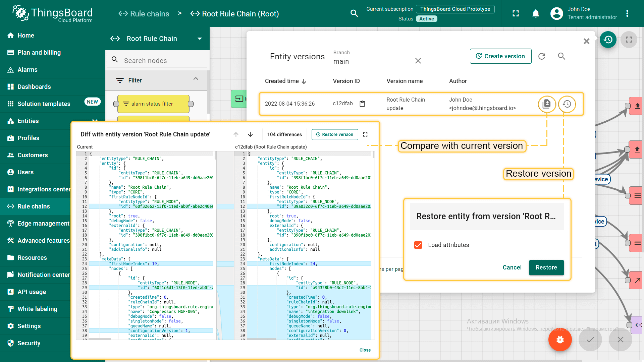Uncheck Load attributes checkbox
The height and width of the screenshot is (362, 644).
[418, 245]
